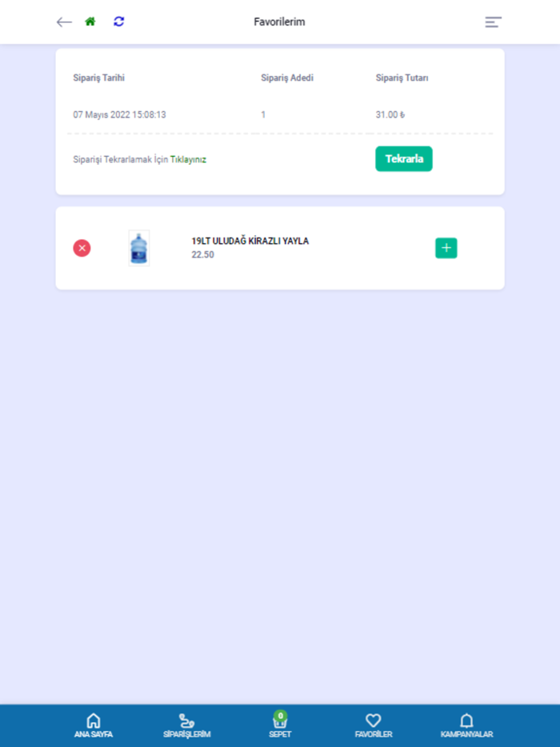Open the Sepet basket tab

[x=280, y=725]
